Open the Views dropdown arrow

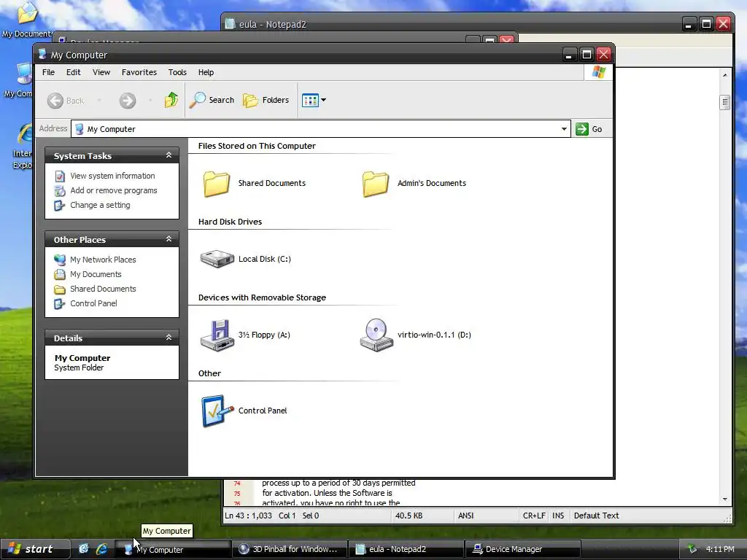click(323, 100)
